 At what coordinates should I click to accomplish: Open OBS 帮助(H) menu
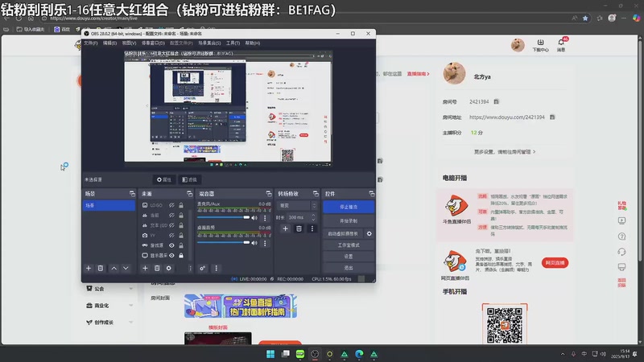[253, 43]
